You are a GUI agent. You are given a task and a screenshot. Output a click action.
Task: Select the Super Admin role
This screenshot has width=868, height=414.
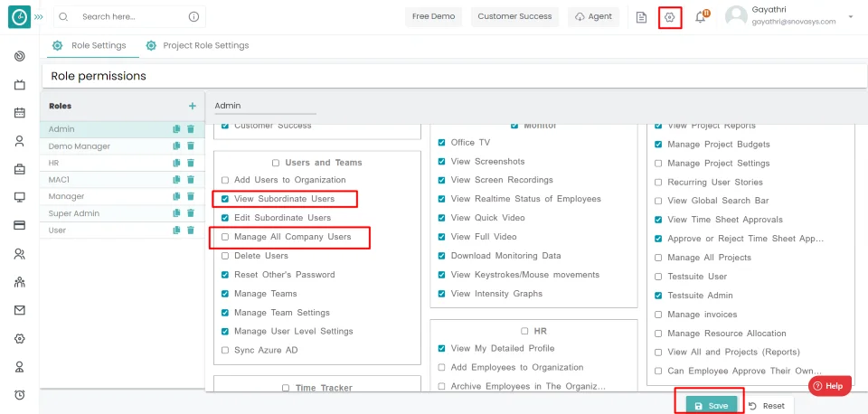(122, 213)
